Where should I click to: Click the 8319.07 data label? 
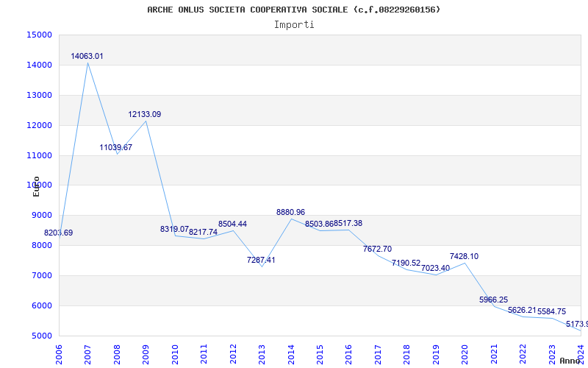click(x=174, y=229)
